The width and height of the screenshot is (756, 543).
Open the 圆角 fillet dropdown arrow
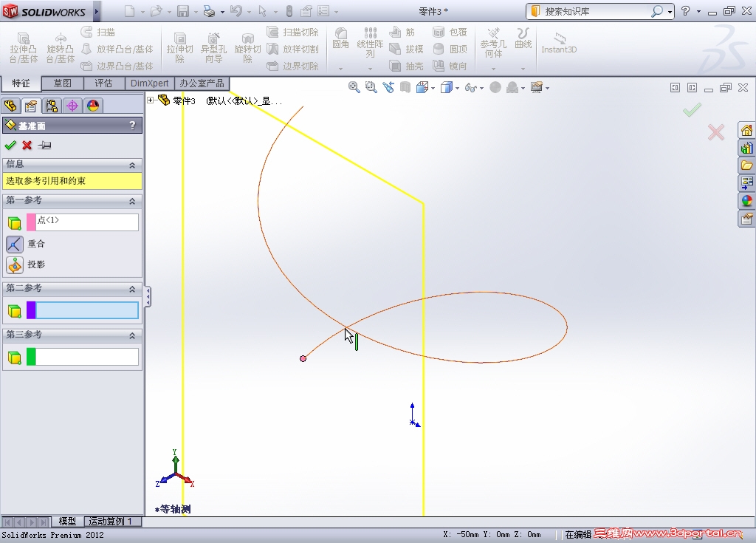(340, 69)
